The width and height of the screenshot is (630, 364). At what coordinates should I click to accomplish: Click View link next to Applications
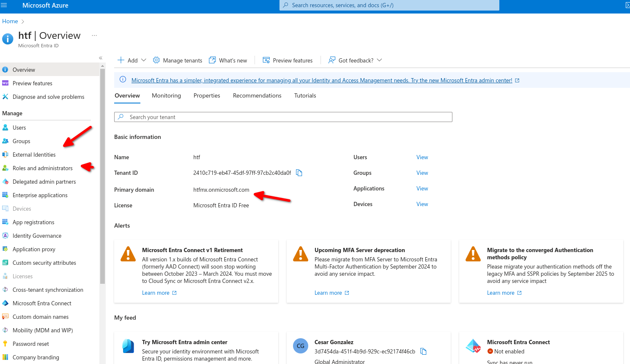click(x=422, y=188)
